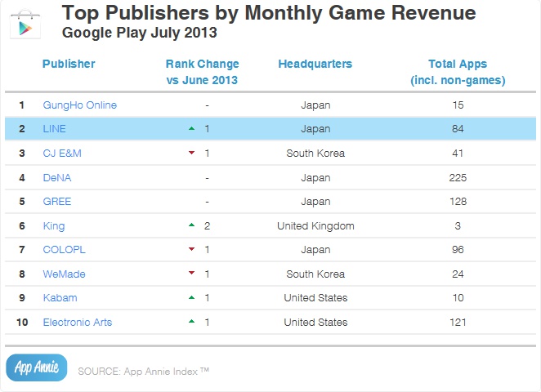Click United Kingdom in King's row
This screenshot has height=392, width=541.
pyautogui.click(x=315, y=226)
